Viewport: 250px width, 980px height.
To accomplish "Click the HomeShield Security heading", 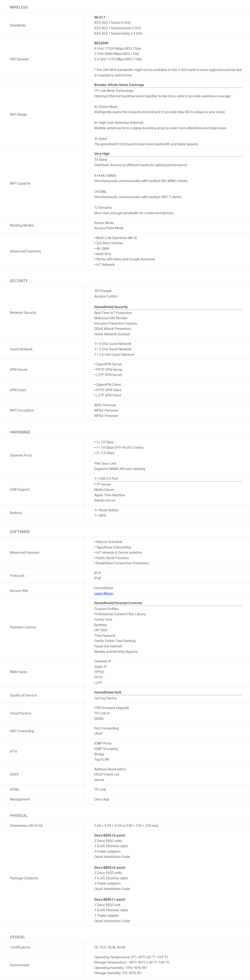I will 111,307.
